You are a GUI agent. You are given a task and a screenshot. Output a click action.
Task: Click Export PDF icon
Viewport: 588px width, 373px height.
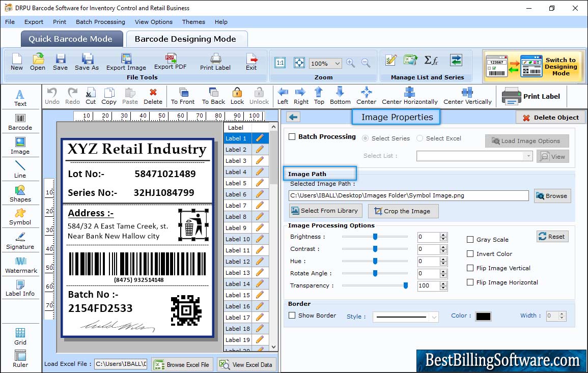pyautogui.click(x=170, y=62)
